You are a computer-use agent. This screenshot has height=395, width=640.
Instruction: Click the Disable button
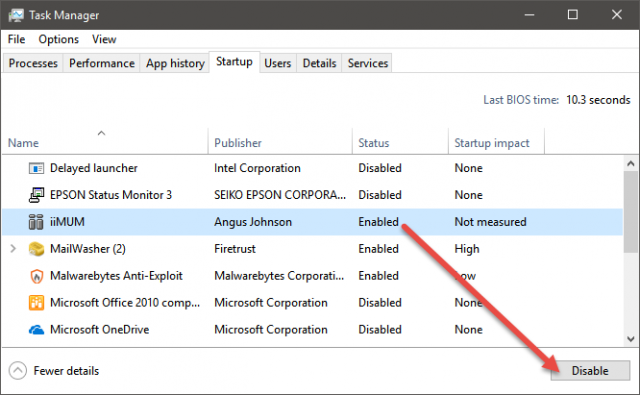[590, 371]
